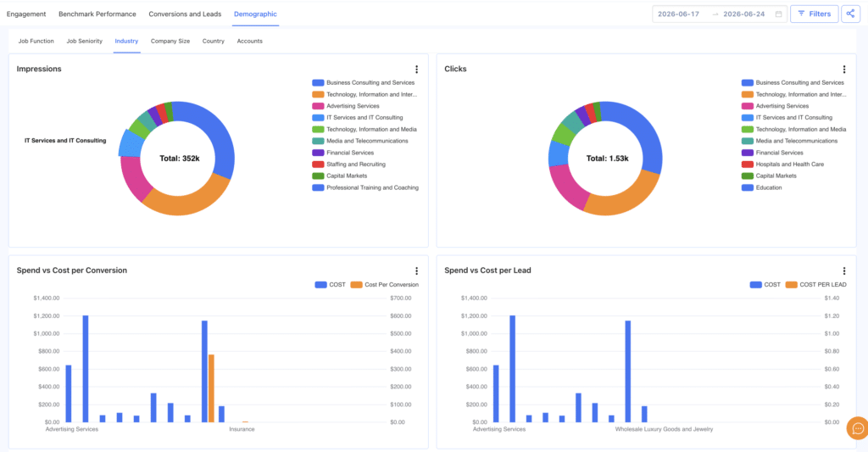Toggle COST PER LEAD legend entry

coord(816,285)
